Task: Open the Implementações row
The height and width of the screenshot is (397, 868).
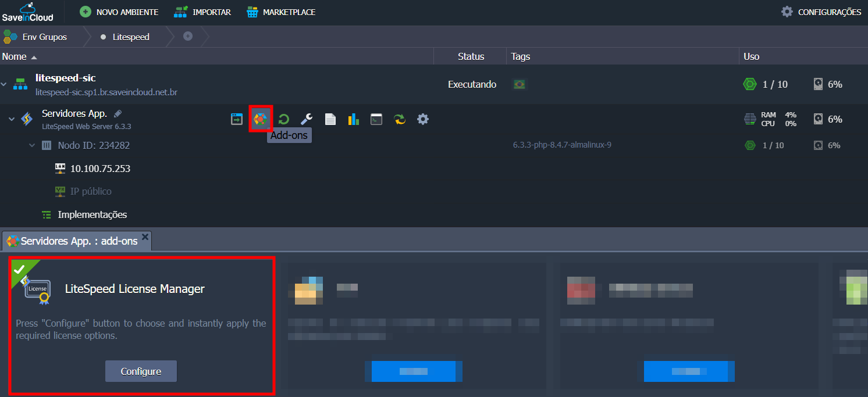Action: tap(93, 214)
